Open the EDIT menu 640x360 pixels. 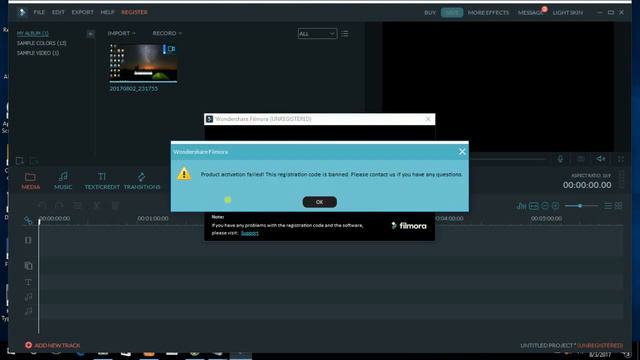point(58,12)
